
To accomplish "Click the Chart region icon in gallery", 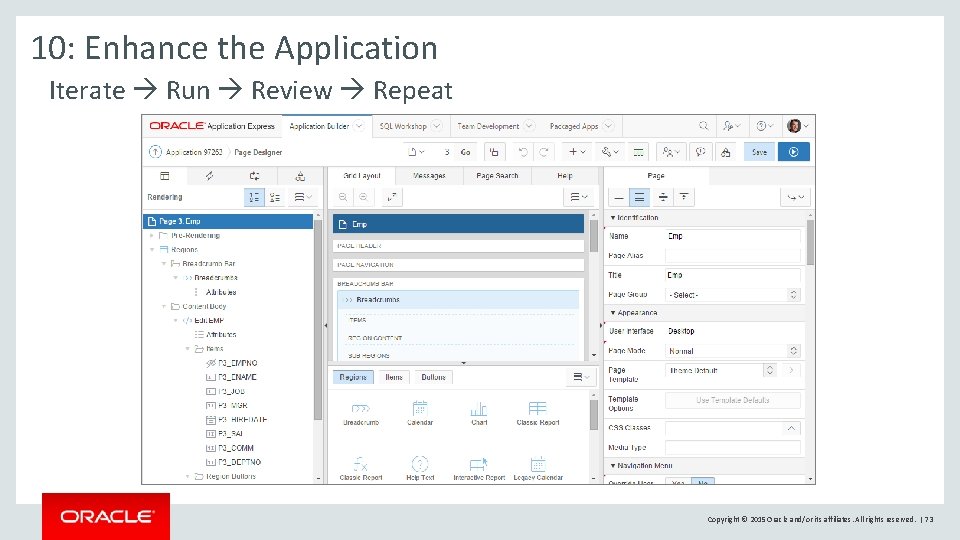I will pyautogui.click(x=479, y=413).
